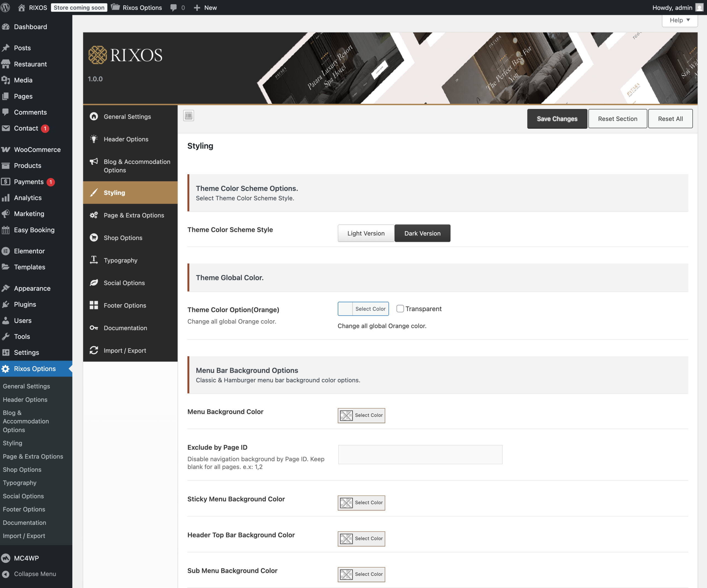Click the Documentation key icon
This screenshot has height=588, width=707.
tap(94, 328)
